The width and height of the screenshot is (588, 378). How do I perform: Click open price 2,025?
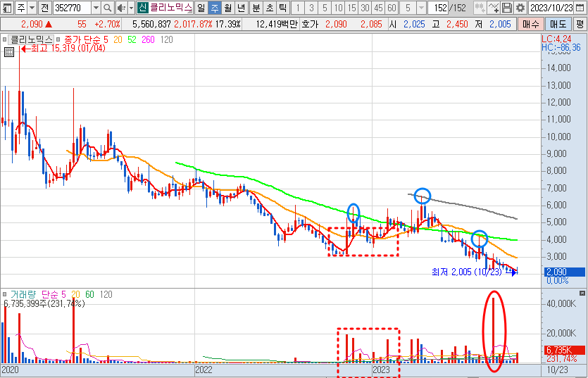click(x=414, y=25)
